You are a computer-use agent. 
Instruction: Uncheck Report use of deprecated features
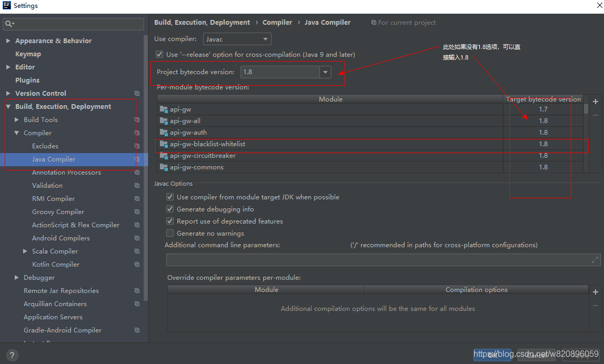pos(170,221)
